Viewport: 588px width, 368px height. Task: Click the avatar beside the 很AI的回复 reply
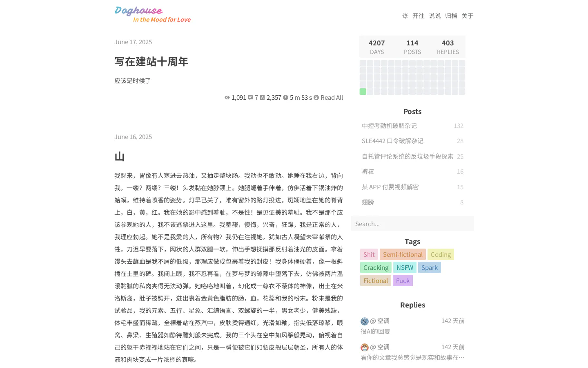[x=365, y=321]
